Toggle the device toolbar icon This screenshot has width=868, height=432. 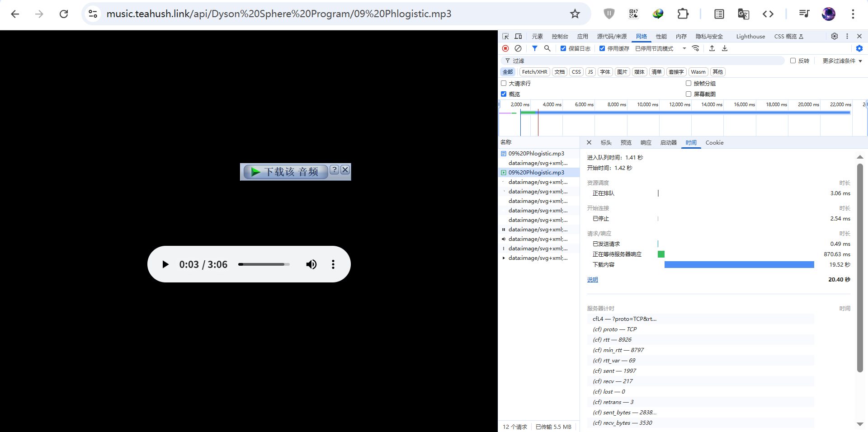[x=518, y=36]
